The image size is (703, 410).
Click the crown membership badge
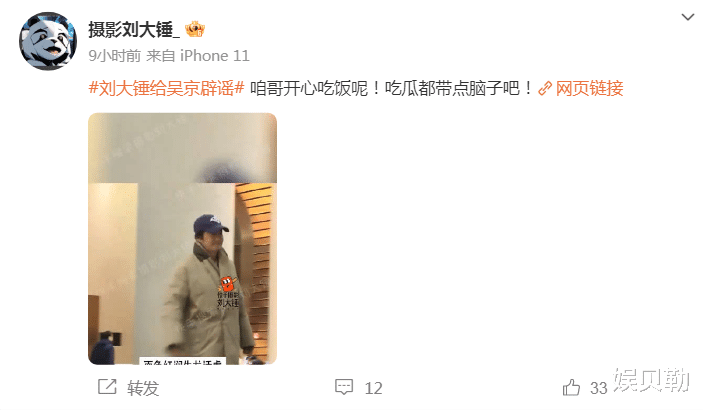[195, 29]
